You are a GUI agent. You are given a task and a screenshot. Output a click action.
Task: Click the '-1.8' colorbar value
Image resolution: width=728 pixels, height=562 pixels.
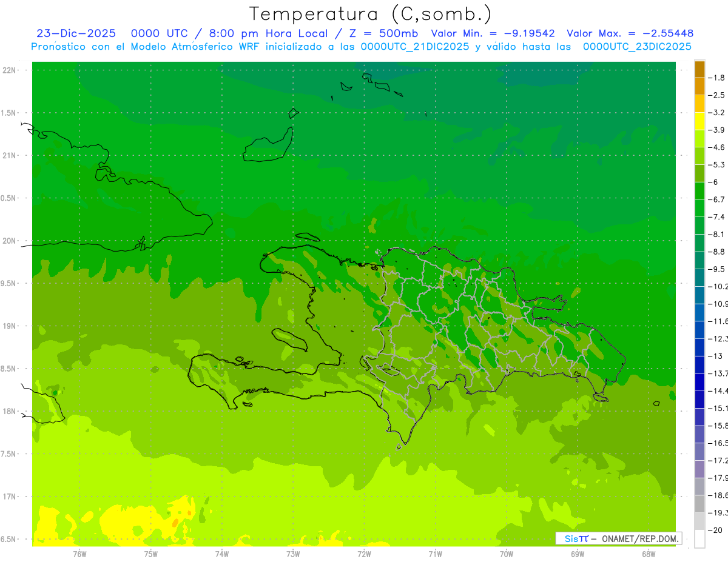717,78
